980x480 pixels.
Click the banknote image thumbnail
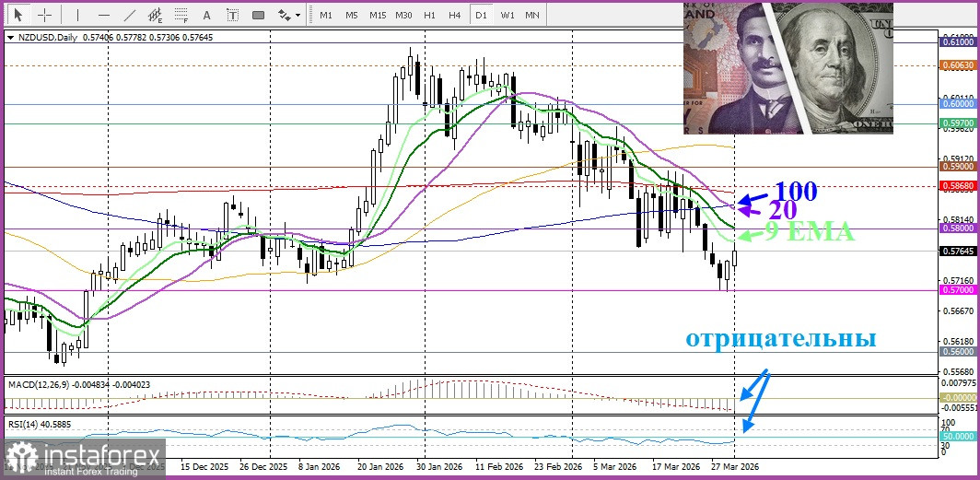pos(787,67)
